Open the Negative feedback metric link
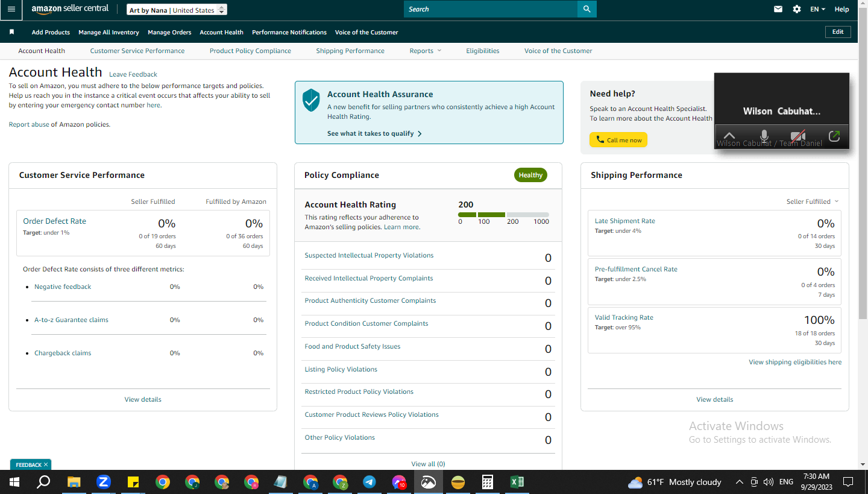Screen dimensions: 868x494 click(x=63, y=287)
